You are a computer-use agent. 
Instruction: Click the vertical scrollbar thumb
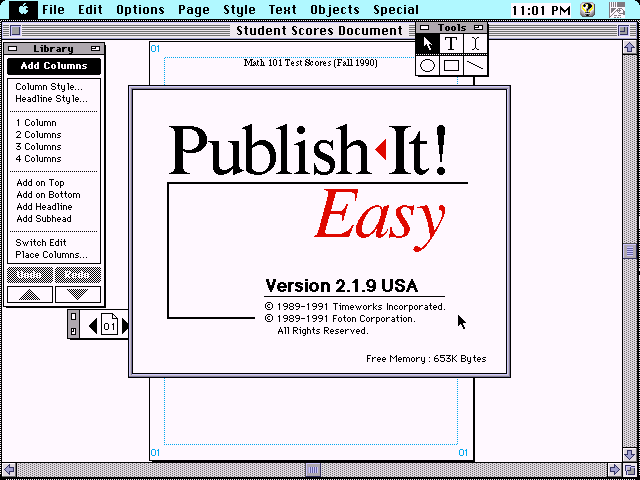[x=629, y=251]
